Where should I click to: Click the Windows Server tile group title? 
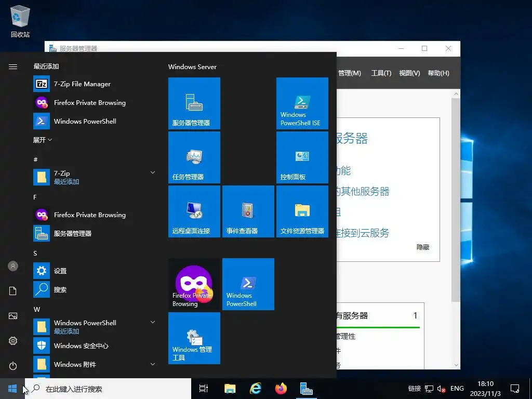click(x=192, y=67)
